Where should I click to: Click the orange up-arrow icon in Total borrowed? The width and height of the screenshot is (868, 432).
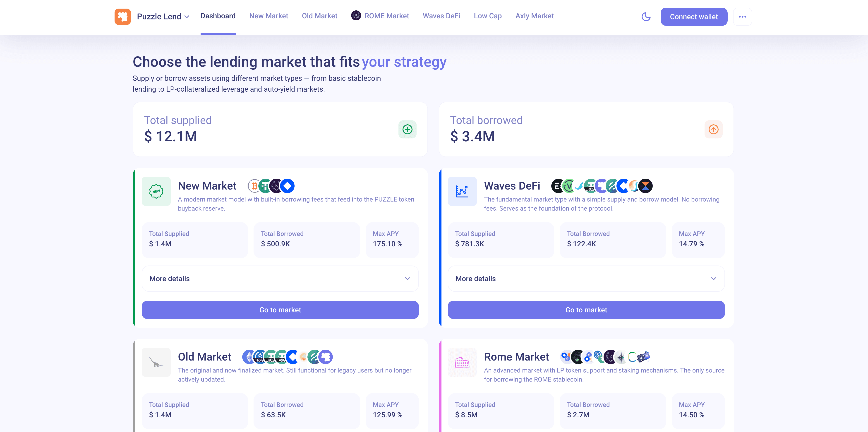click(713, 129)
